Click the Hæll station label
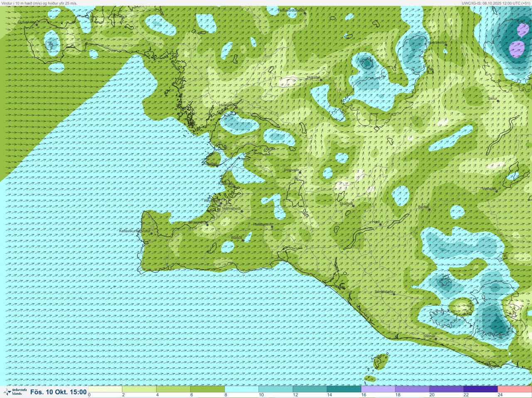Image resolution: width=532 pixels, height=398 pixels. pos(376,222)
